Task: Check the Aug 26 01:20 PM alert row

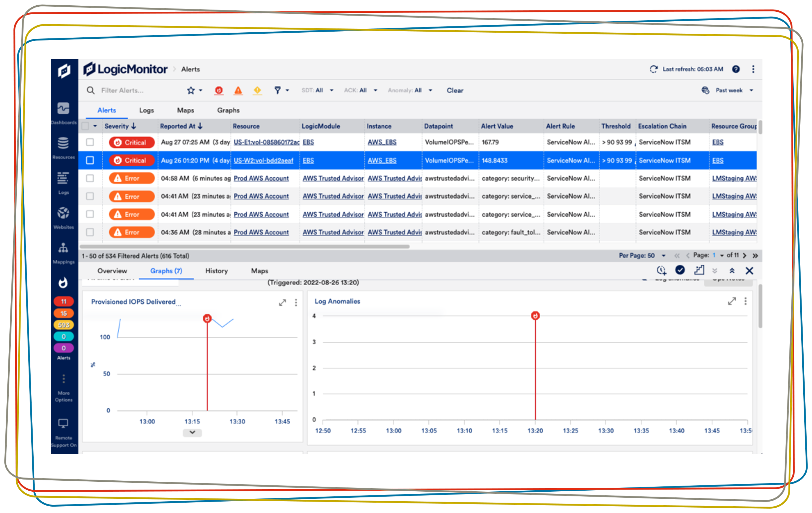Action: click(x=90, y=160)
